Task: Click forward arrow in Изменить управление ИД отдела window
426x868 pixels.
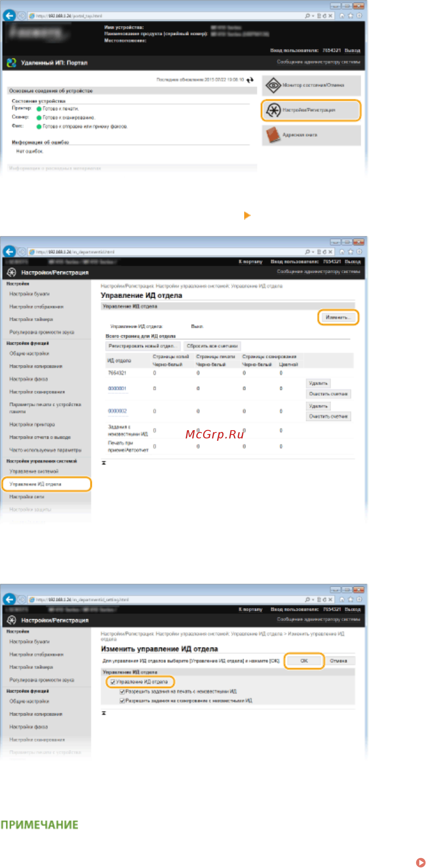Action: (x=22, y=599)
